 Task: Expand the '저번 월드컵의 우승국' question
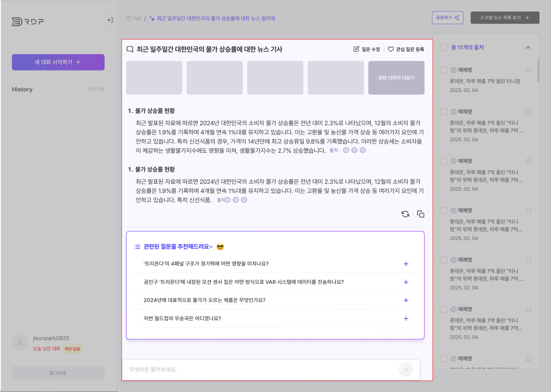coord(406,318)
